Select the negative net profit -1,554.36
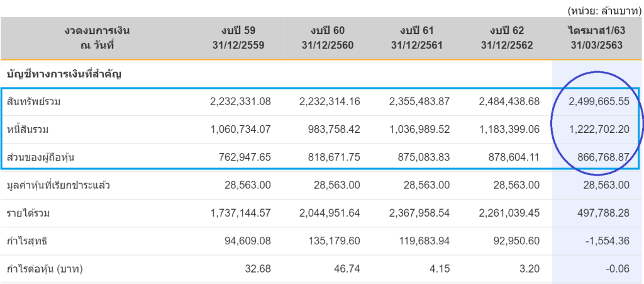Screen dimensions: 644x284 tap(607, 241)
